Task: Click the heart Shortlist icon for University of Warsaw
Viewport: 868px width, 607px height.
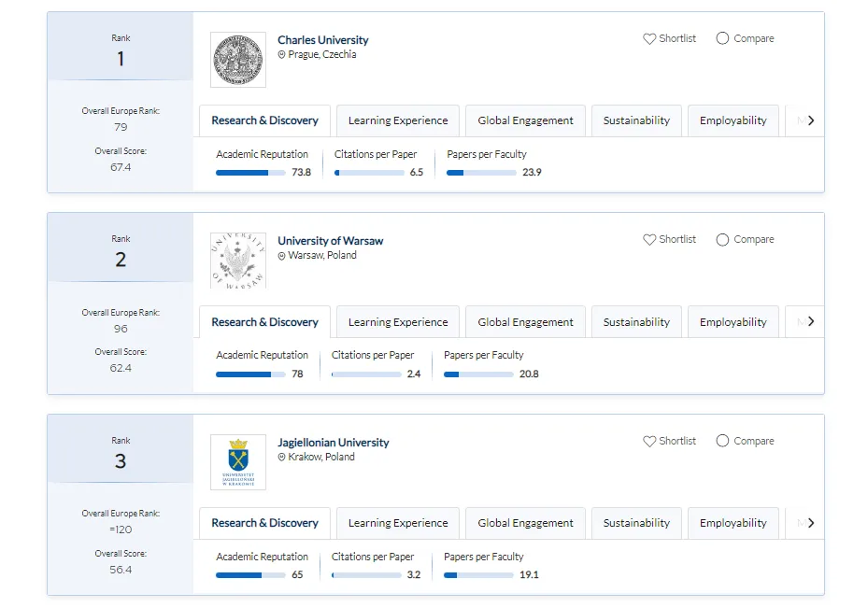Action: (x=648, y=240)
